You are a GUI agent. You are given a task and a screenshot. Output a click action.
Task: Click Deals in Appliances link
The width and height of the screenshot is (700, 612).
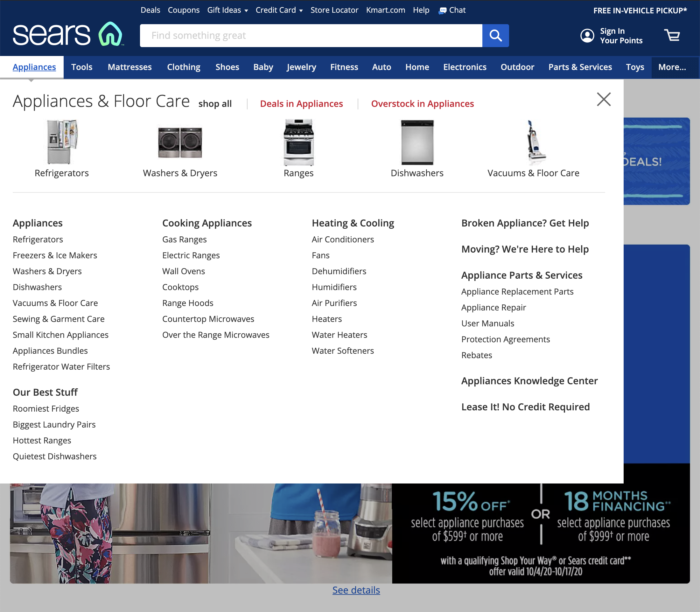coord(301,104)
